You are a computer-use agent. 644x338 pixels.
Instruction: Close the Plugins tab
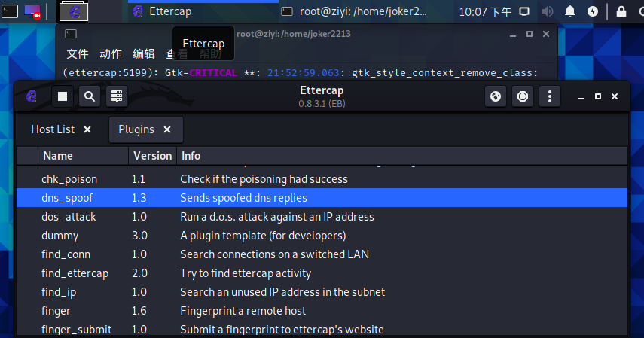coord(167,129)
